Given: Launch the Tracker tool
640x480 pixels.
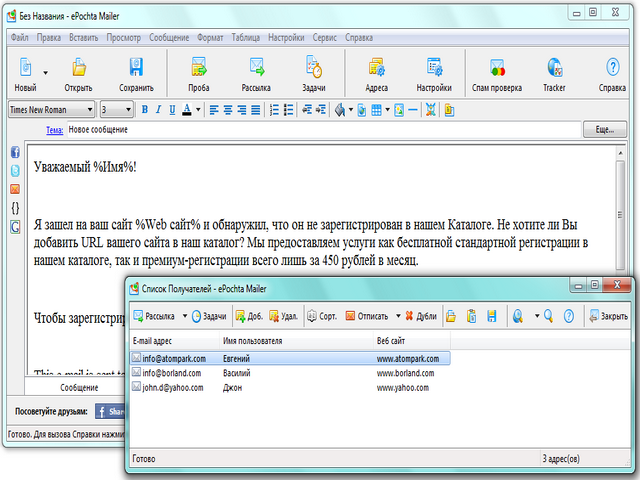Looking at the screenshot, I should pyautogui.click(x=555, y=67).
